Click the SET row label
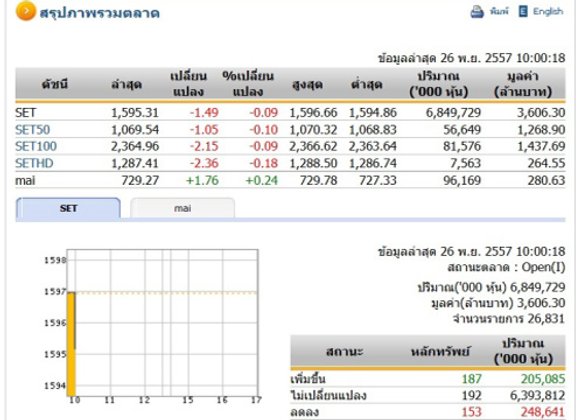The height and width of the screenshot is (420, 583). (x=25, y=113)
